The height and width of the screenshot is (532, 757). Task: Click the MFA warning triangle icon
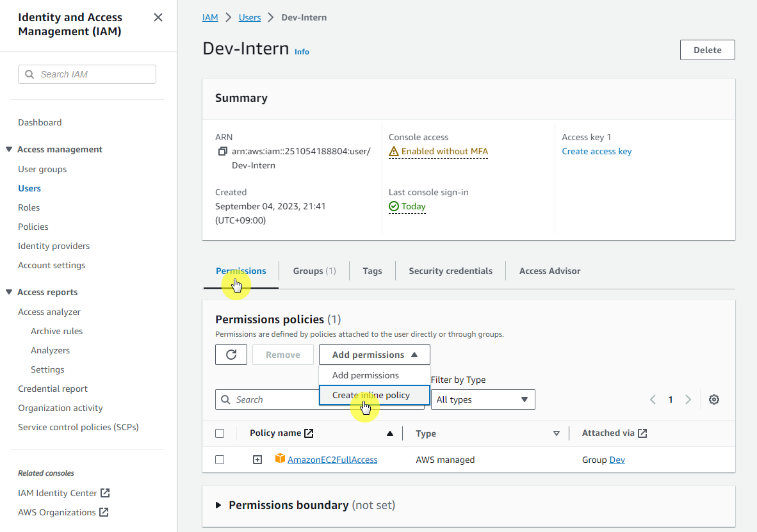click(394, 152)
